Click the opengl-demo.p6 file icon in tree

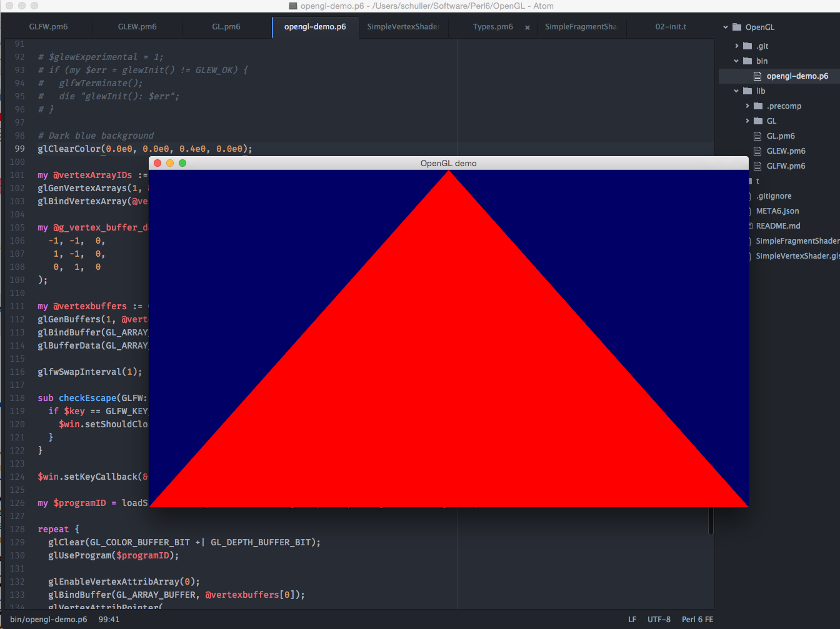point(757,76)
